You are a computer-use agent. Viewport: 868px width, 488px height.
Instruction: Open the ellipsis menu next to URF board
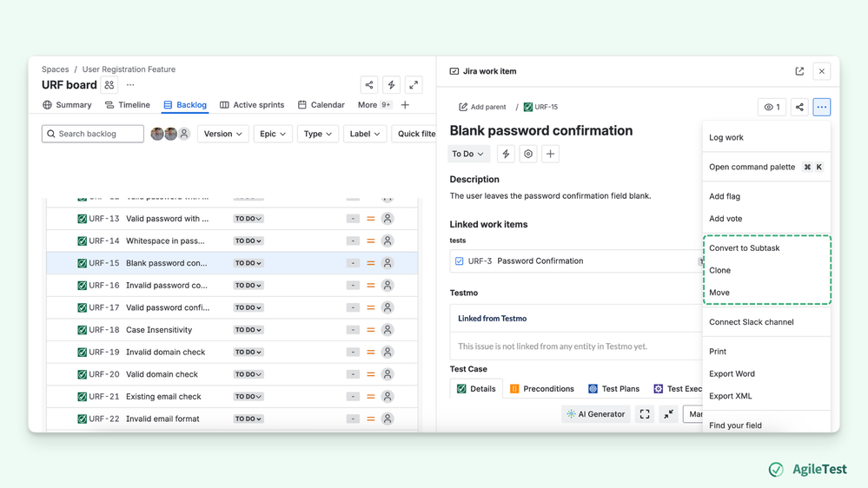point(130,84)
